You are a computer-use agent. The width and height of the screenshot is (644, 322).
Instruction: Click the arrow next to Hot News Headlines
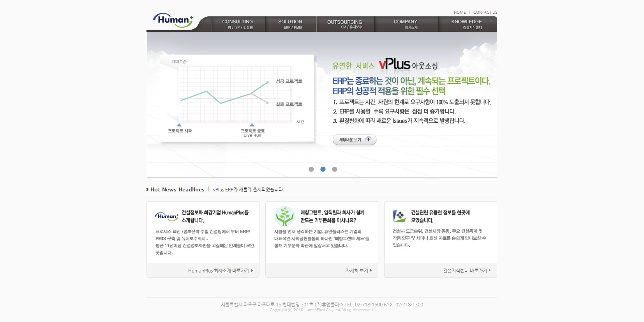148,189
